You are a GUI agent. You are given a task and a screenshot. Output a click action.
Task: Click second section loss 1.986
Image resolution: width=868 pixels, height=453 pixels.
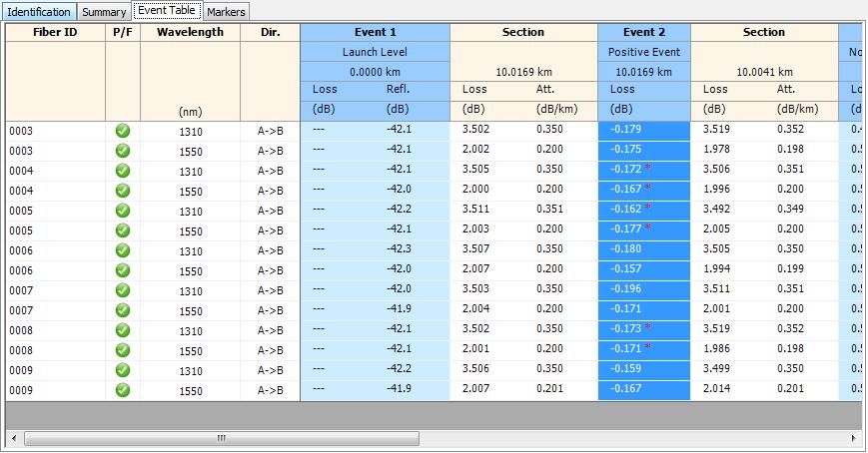(716, 348)
